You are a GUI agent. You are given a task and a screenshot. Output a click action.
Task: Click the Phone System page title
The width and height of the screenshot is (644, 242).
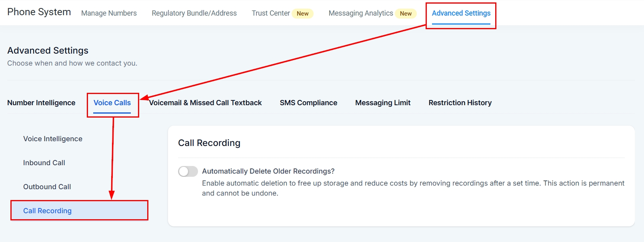[39, 12]
